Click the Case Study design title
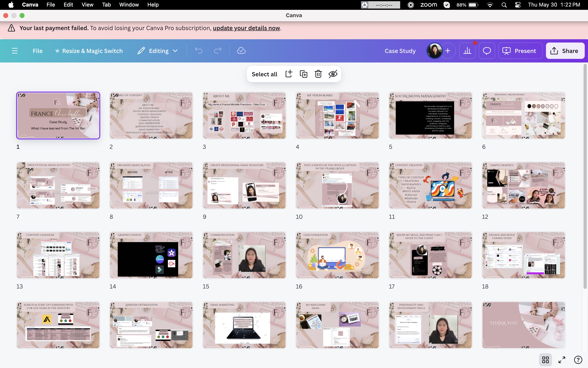Image resolution: width=588 pixels, height=368 pixels. 400,51
